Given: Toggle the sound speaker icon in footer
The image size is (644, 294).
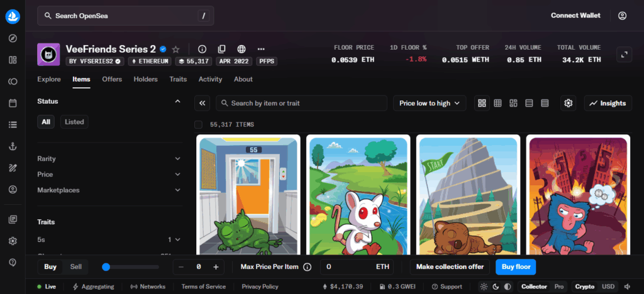Looking at the screenshot, I should click(627, 286).
